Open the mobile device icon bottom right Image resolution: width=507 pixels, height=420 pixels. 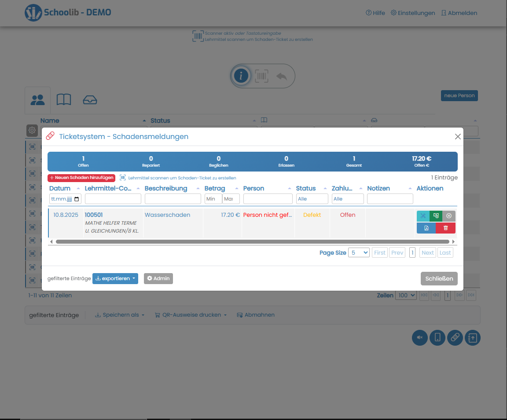(x=437, y=338)
